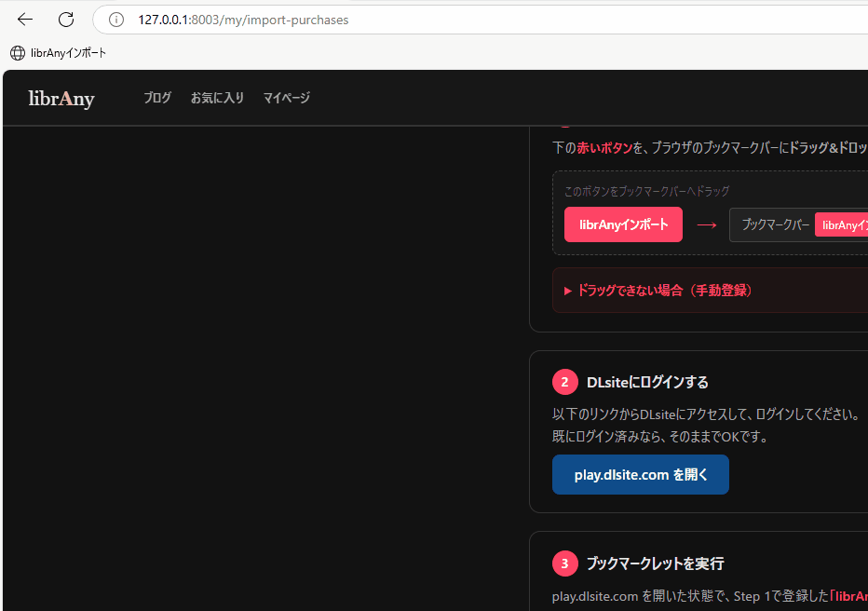Click inside the browser address bar

tap(279, 19)
